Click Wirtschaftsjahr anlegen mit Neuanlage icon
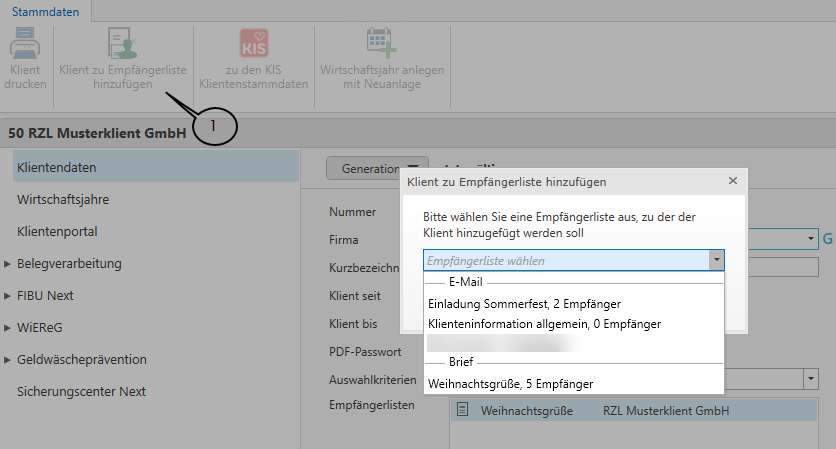Viewport: 836px width, 449px height. (381, 43)
